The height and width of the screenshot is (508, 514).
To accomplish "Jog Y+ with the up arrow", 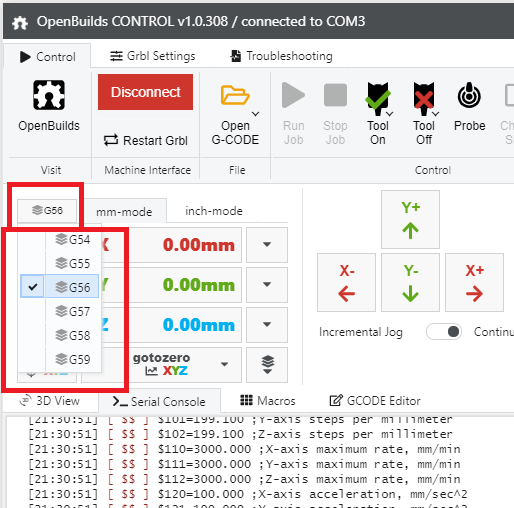I will pyautogui.click(x=410, y=219).
